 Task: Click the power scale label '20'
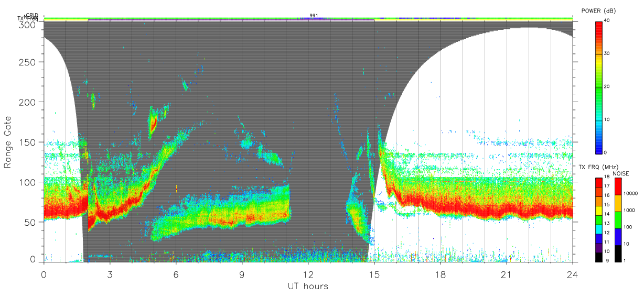click(x=607, y=87)
